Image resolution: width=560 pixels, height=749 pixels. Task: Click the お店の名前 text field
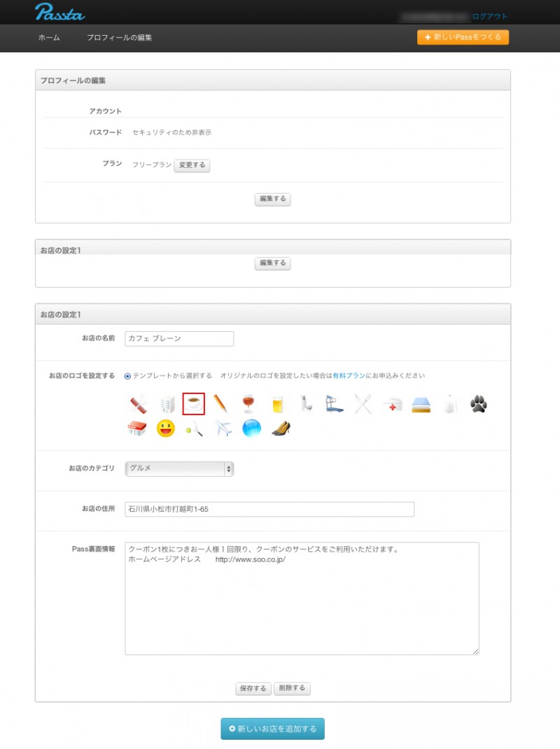[x=179, y=339]
